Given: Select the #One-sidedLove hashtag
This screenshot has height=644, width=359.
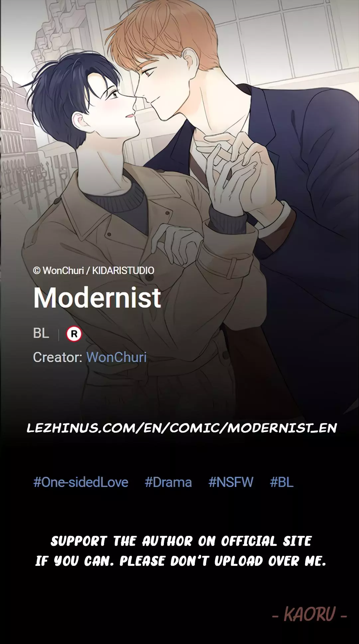Looking at the screenshot, I should point(81,482).
